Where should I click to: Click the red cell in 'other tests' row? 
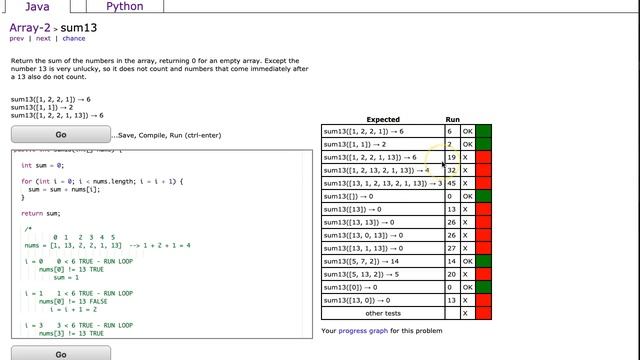[484, 313]
